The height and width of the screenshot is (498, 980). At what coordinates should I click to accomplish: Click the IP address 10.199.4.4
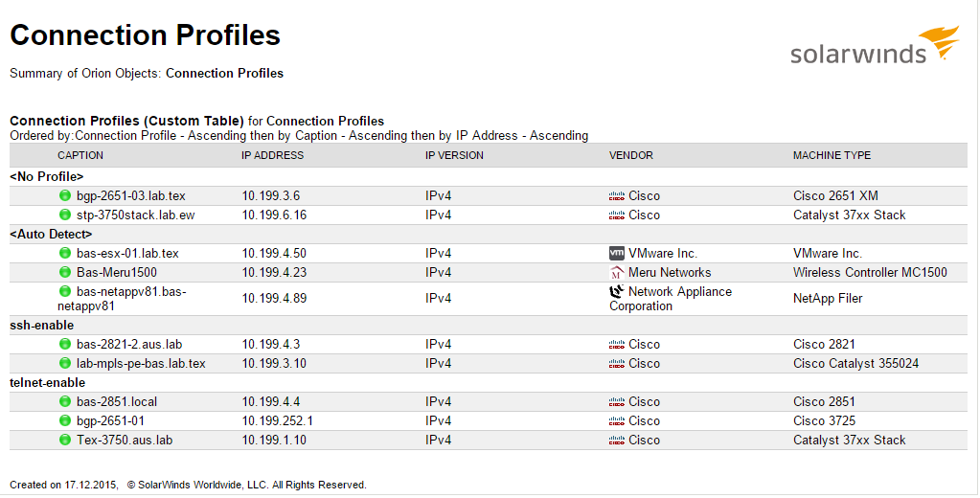point(271,402)
